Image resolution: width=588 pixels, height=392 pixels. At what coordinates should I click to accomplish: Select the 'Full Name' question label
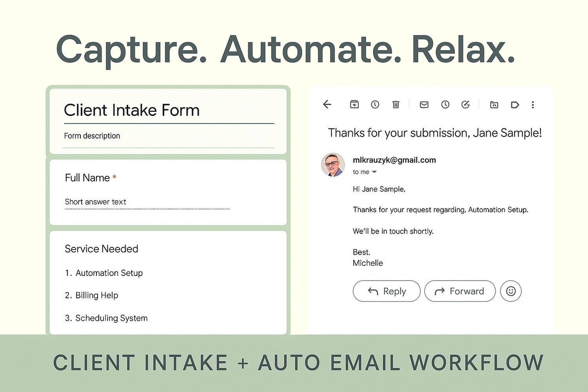pos(87,178)
